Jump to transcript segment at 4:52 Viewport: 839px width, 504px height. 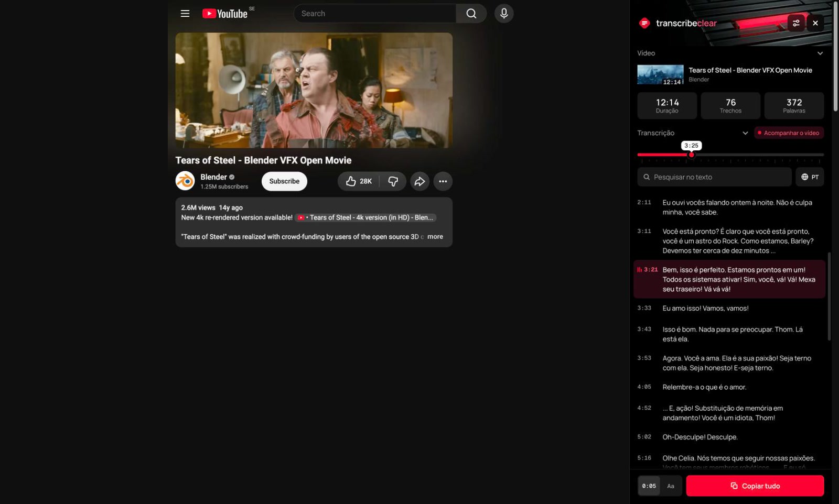tap(729, 413)
